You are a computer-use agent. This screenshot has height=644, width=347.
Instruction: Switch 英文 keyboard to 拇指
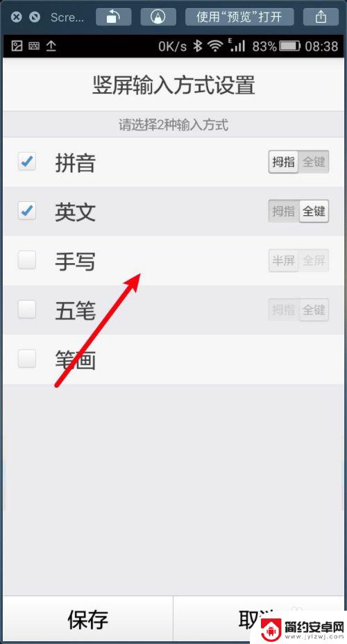284,211
